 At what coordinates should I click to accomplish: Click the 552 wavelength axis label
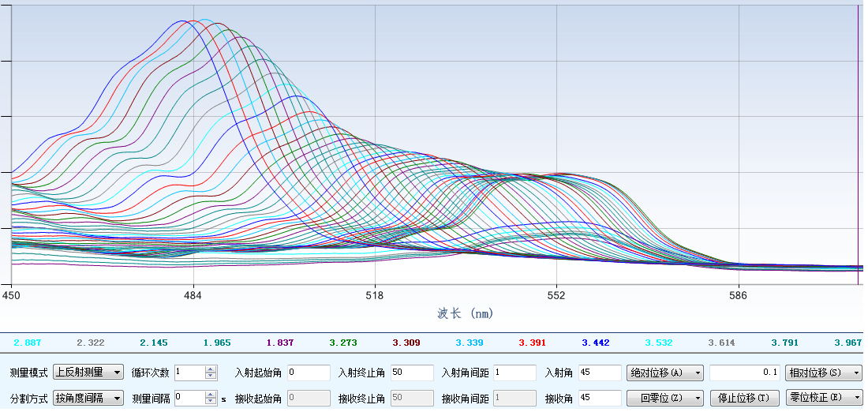(556, 295)
